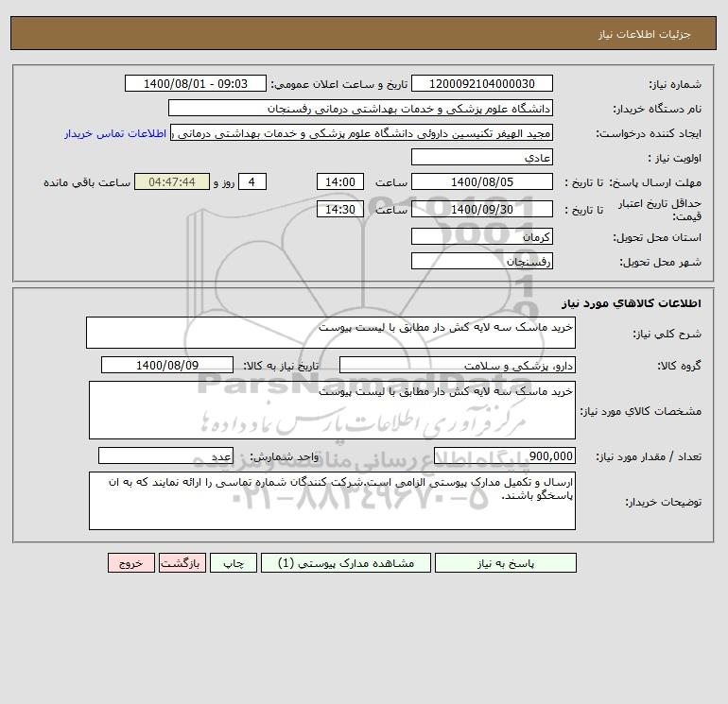Screen dimensions: 728x704
Task: Click the خروج exit button
Action: [x=130, y=563]
